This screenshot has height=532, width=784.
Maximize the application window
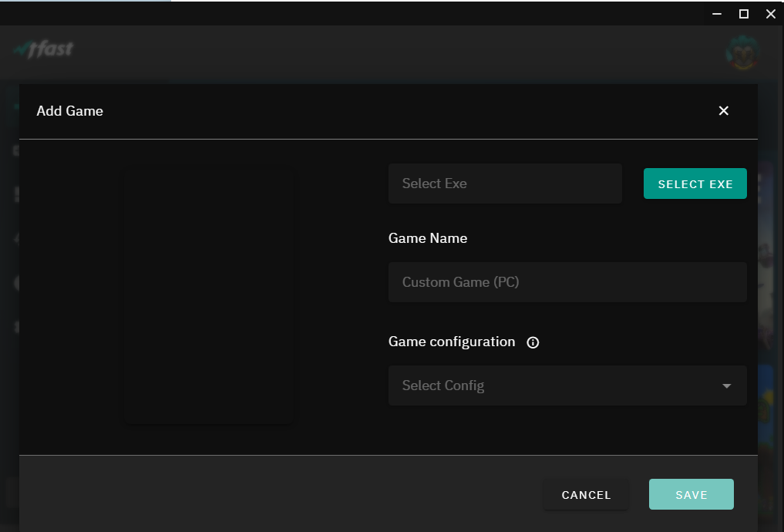744,13
